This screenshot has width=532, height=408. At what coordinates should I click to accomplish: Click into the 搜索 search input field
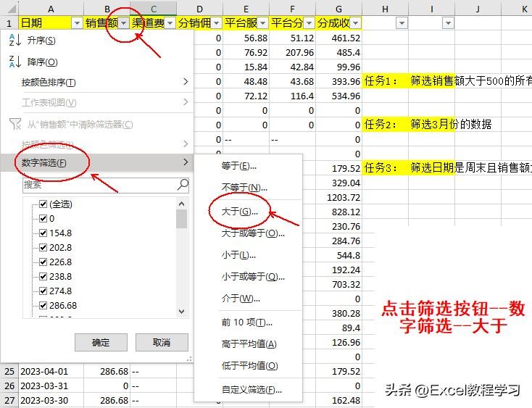(x=98, y=185)
